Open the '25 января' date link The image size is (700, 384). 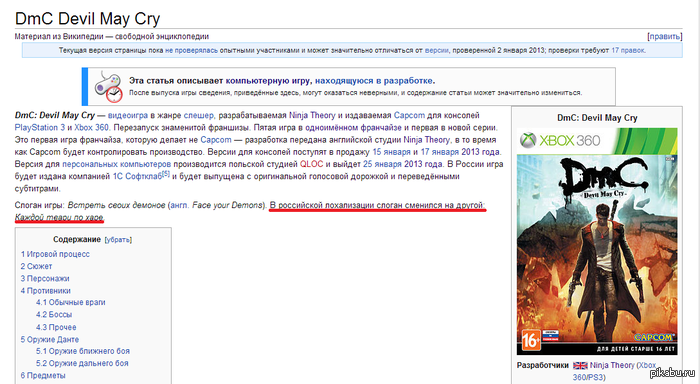tap(382, 164)
